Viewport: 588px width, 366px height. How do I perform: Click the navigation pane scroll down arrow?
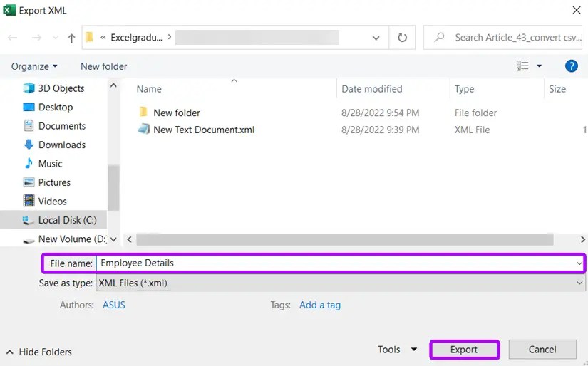pos(113,239)
